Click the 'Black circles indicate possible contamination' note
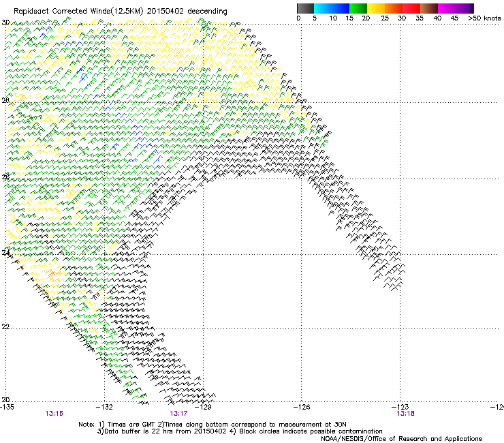 tap(311, 431)
